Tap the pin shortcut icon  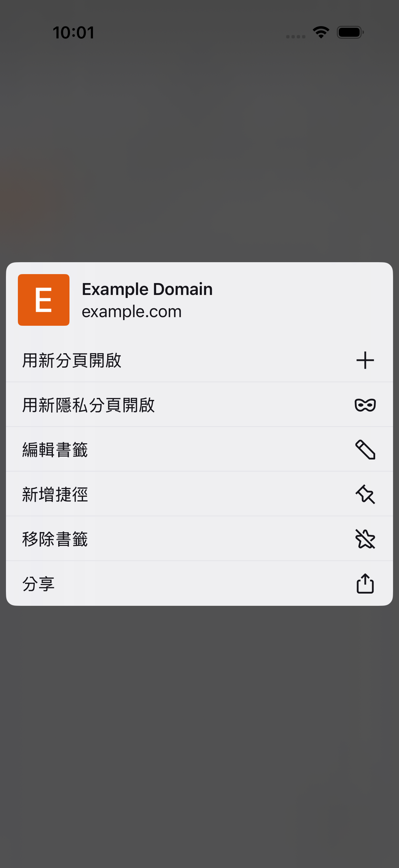(x=365, y=494)
